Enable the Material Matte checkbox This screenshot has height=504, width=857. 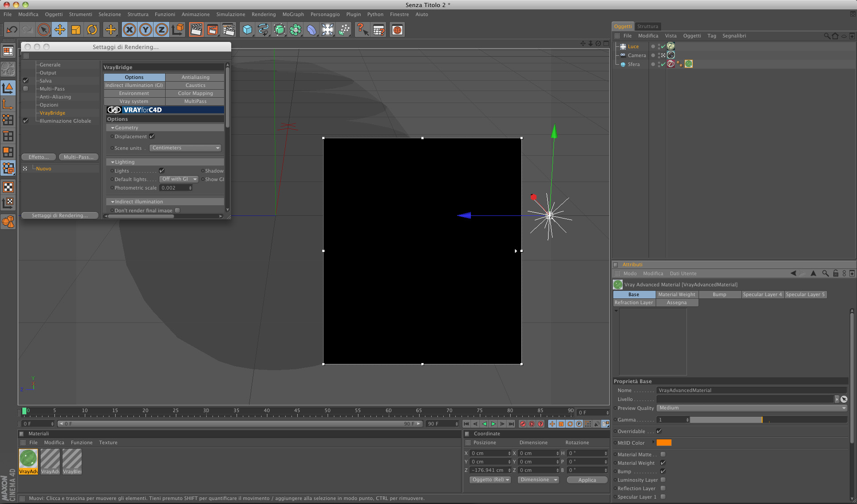coord(663,454)
